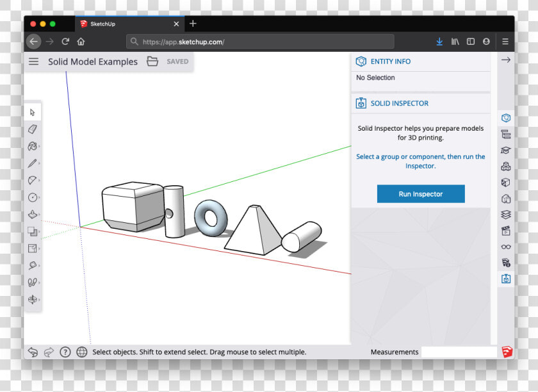The image size is (538, 392).
Task: Open the browser account icon
Action: click(x=486, y=42)
